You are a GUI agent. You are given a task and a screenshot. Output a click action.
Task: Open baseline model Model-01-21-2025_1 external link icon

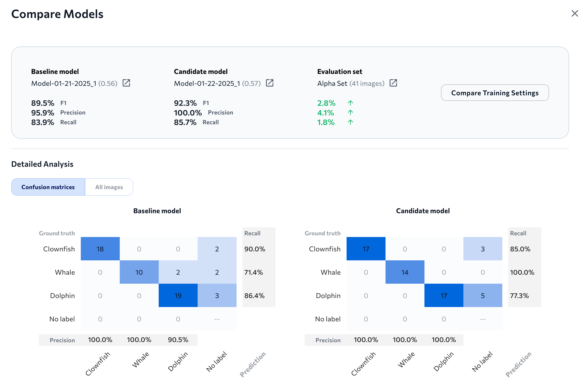click(126, 83)
